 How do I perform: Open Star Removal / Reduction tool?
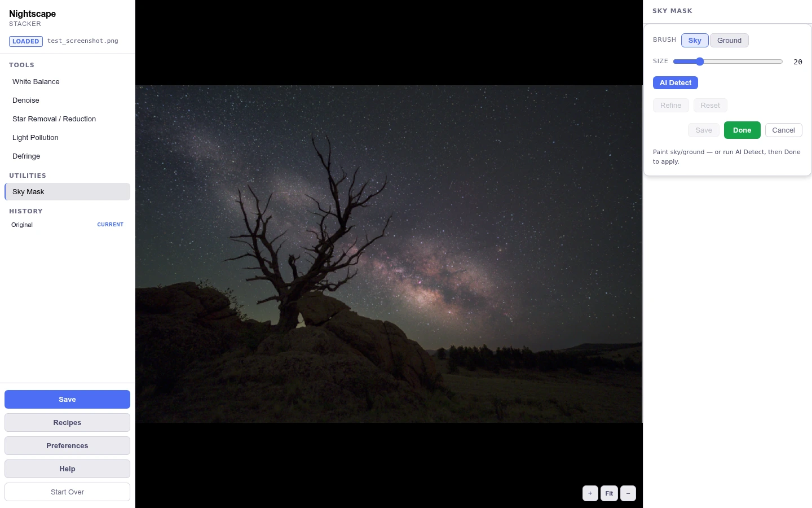click(x=67, y=119)
